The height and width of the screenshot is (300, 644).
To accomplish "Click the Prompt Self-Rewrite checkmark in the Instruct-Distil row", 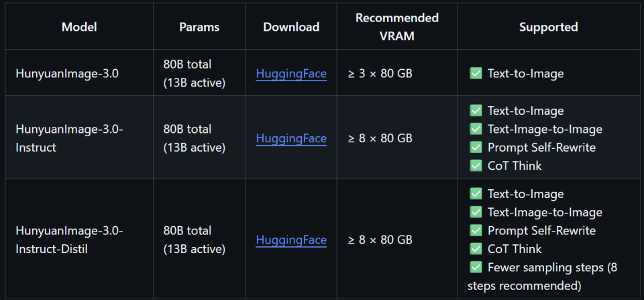I will coord(476,230).
